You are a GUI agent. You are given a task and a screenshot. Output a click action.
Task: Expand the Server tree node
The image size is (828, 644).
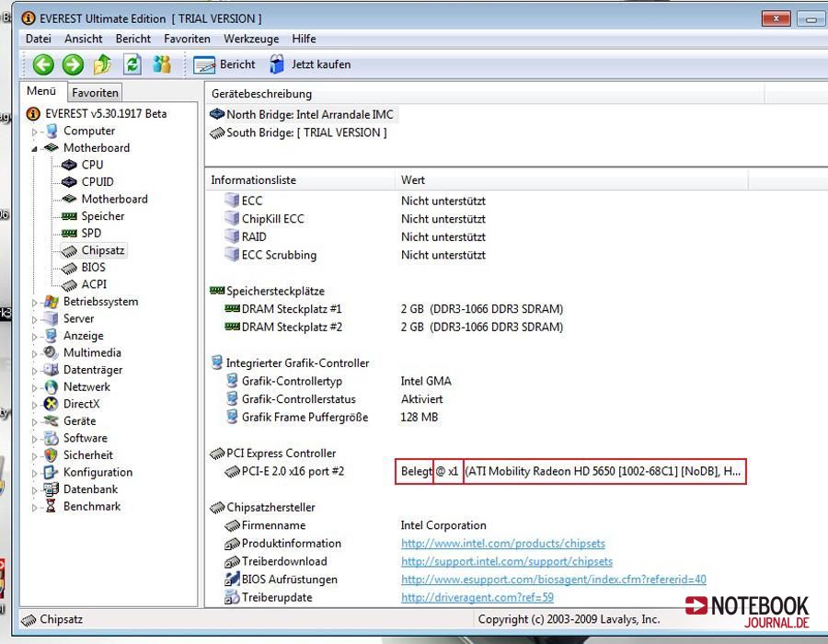(x=35, y=319)
